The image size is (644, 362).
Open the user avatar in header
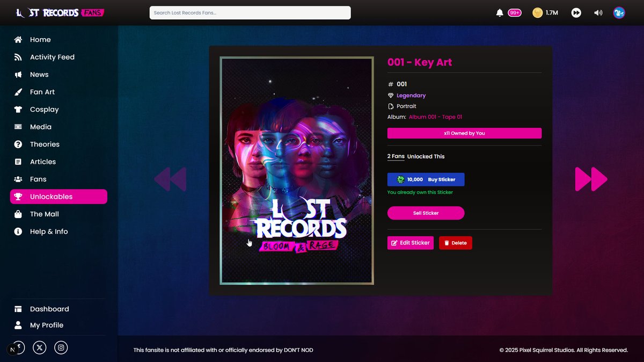click(x=619, y=12)
